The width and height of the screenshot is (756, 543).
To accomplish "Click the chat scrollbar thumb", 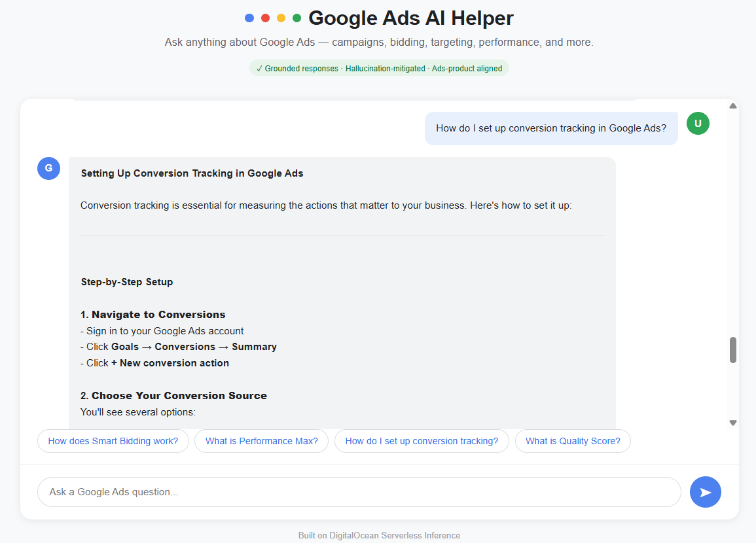I will pos(733,350).
